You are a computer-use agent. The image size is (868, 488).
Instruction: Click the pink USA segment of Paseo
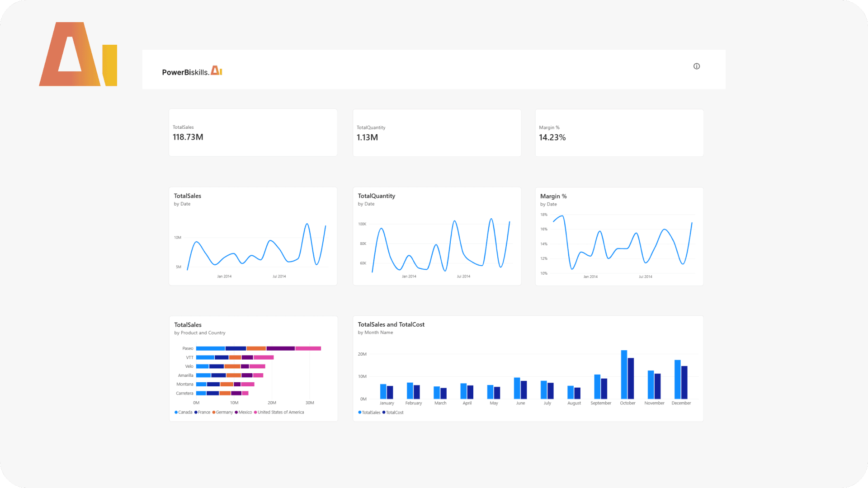308,348
